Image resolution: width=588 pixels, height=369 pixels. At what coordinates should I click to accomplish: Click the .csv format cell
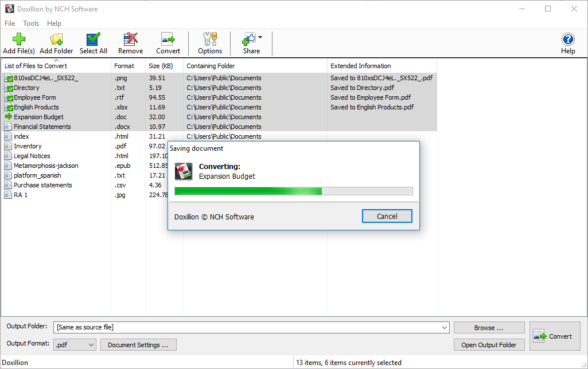pyautogui.click(x=120, y=185)
